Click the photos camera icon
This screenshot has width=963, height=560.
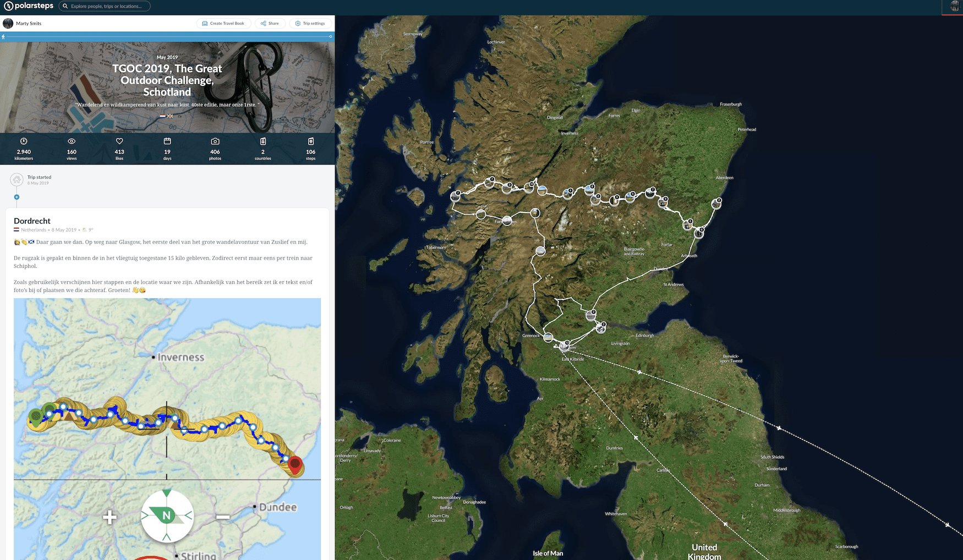[215, 141]
